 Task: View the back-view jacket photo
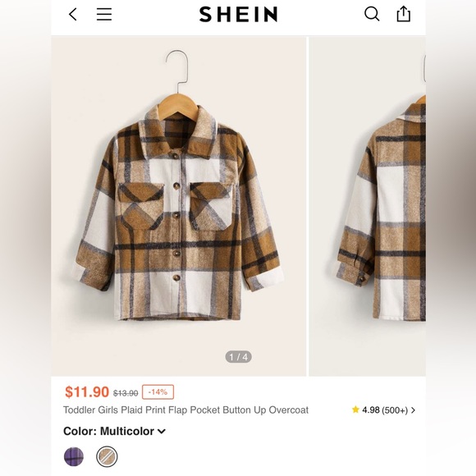click(x=368, y=207)
